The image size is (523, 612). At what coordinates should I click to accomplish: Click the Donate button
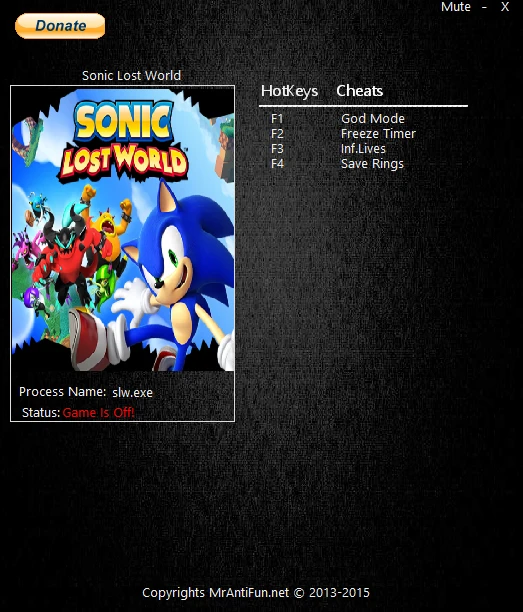[60, 26]
